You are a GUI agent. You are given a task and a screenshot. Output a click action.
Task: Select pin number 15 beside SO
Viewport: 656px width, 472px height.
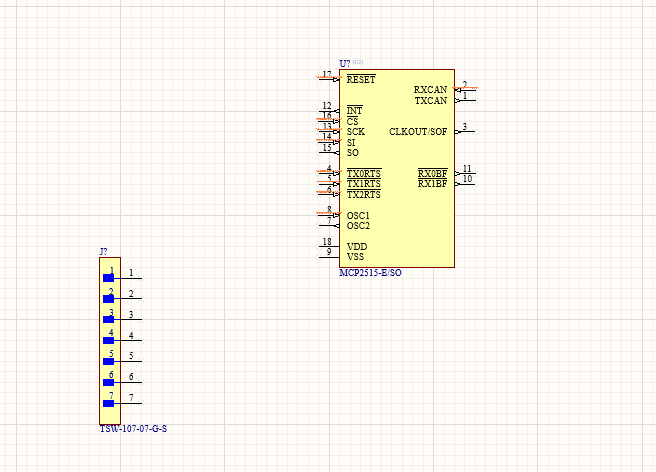[x=327, y=147]
